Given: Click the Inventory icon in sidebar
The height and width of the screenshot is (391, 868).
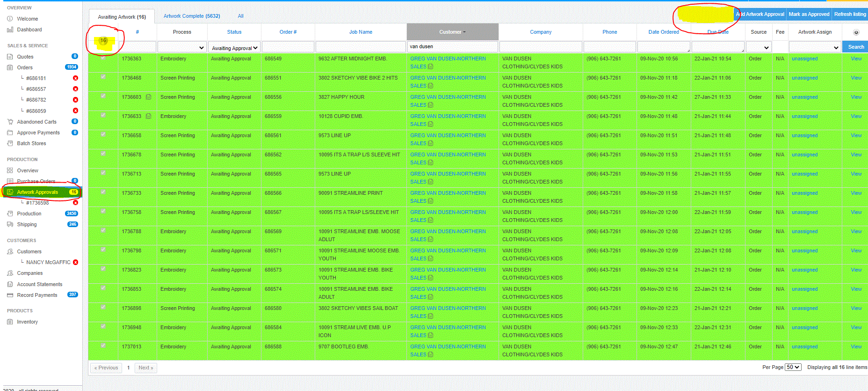Looking at the screenshot, I should point(10,322).
